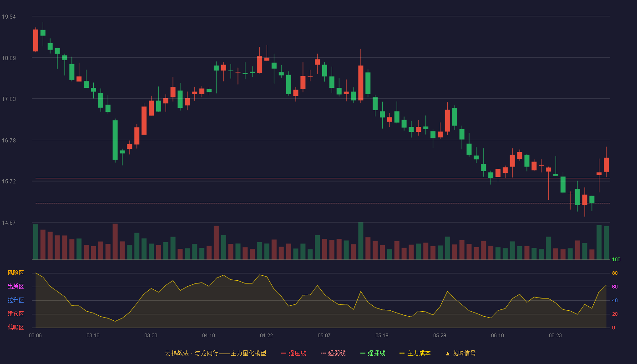The height and width of the screenshot is (364, 637).
Task: Click the chart title 云梯战法 · 与龙同行——主力量化模型
Action: (x=215, y=353)
